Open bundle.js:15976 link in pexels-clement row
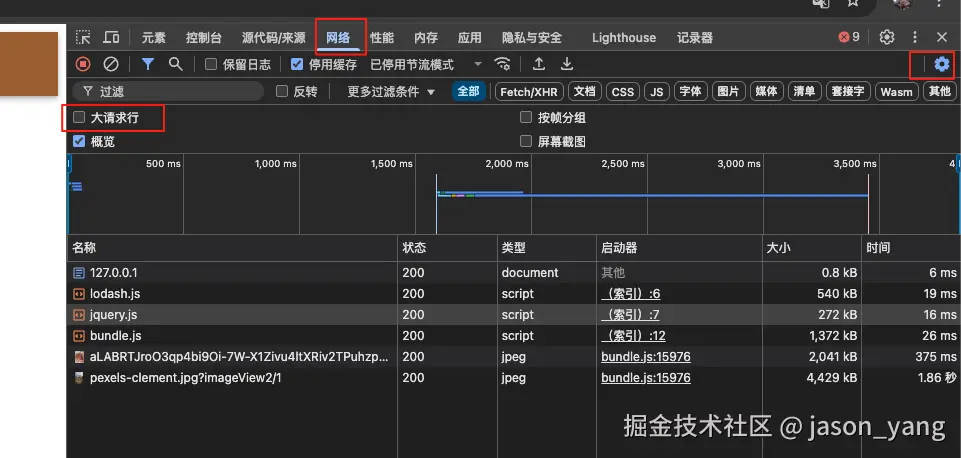 coord(646,378)
